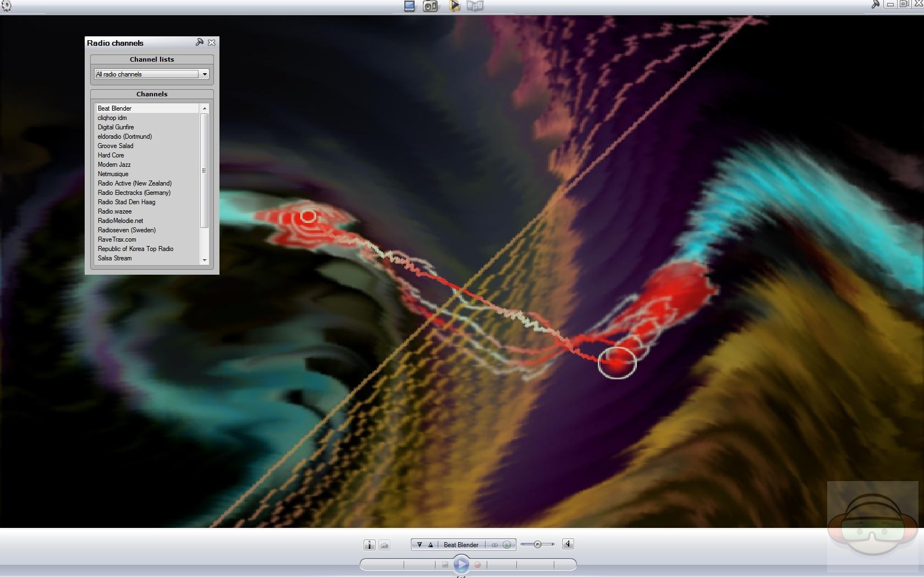Viewport: 924px width, 578px height.
Task: Switch to the next channel with the down arrow
Action: click(x=419, y=545)
